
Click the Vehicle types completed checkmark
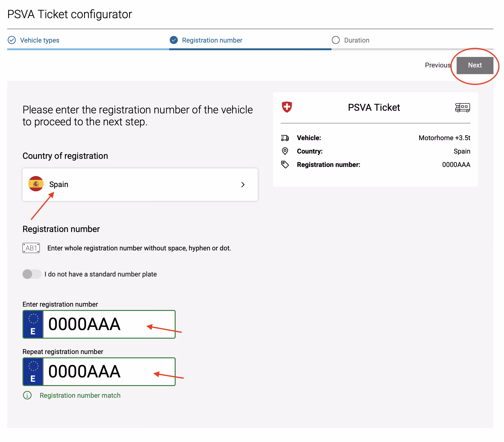click(11, 40)
